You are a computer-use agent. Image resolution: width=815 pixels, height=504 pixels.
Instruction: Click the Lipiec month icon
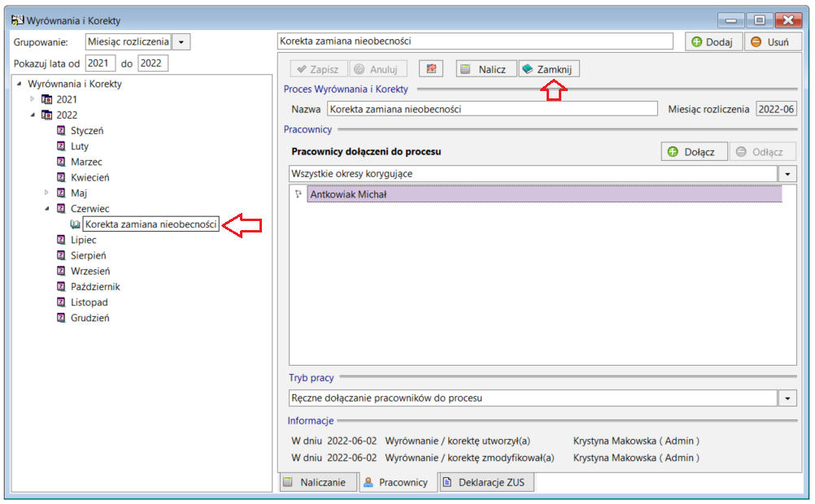point(61,240)
